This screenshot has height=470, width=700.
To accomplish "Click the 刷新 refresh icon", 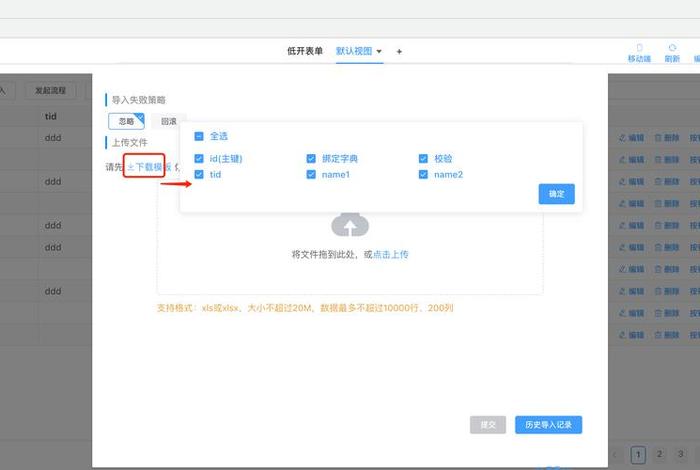I will [x=672, y=47].
